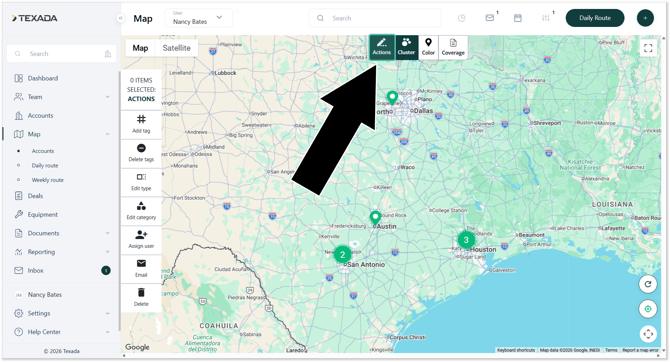Open the Add tag action
Image resolution: width=670 pixels, height=362 pixels.
[141, 124]
